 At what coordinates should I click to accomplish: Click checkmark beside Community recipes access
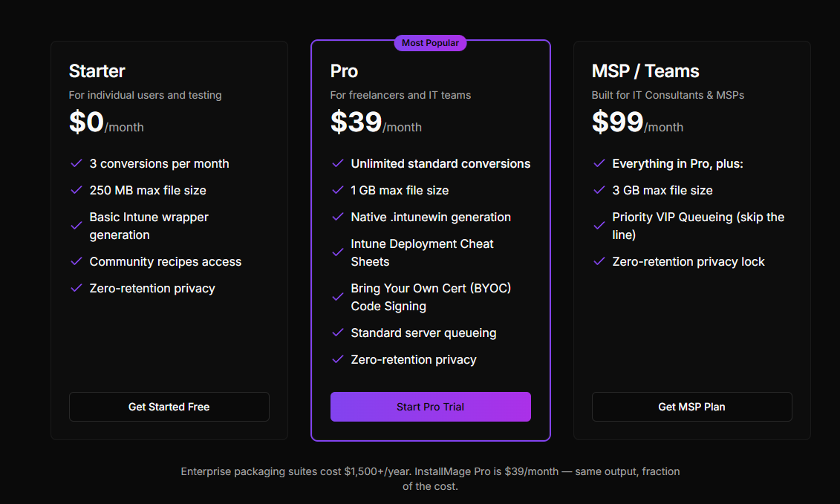(76, 261)
